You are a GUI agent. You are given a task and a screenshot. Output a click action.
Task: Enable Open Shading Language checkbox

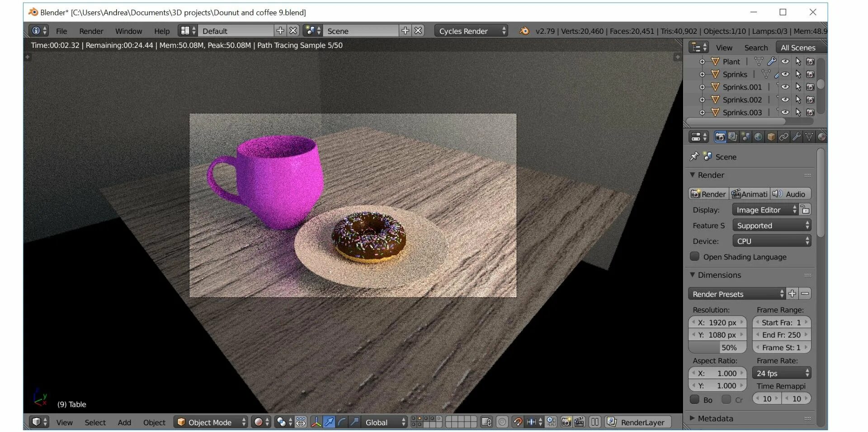click(x=695, y=257)
